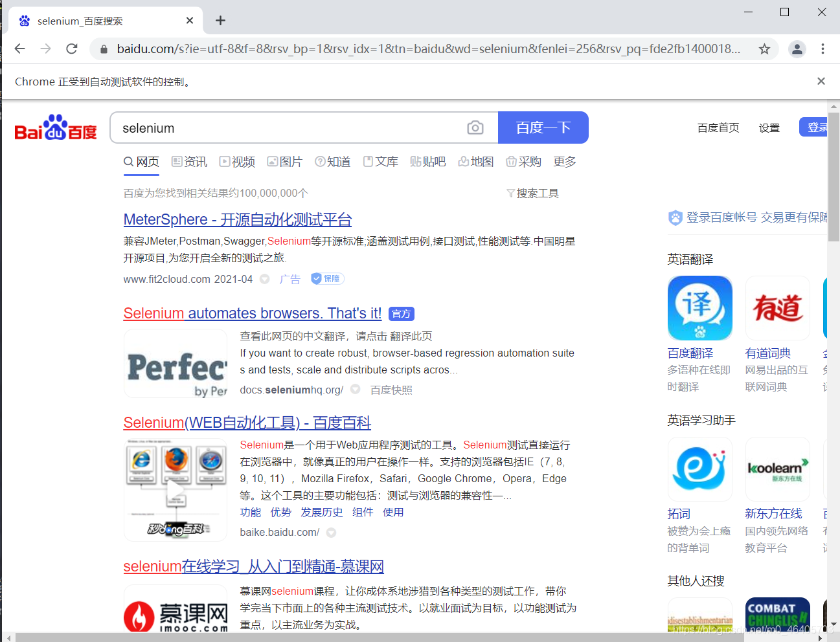Open the 功能 sublink
Screen dimensions: 840x642
[x=251, y=512]
